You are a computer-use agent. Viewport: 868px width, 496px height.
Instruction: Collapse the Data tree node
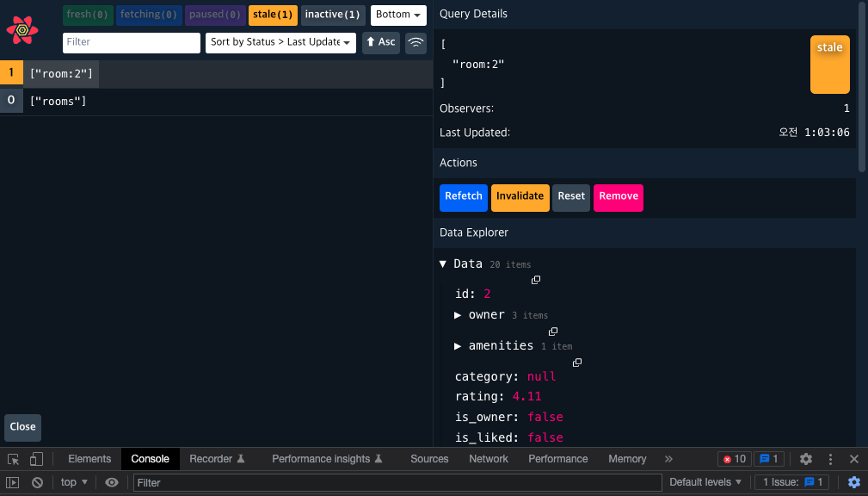coord(443,263)
